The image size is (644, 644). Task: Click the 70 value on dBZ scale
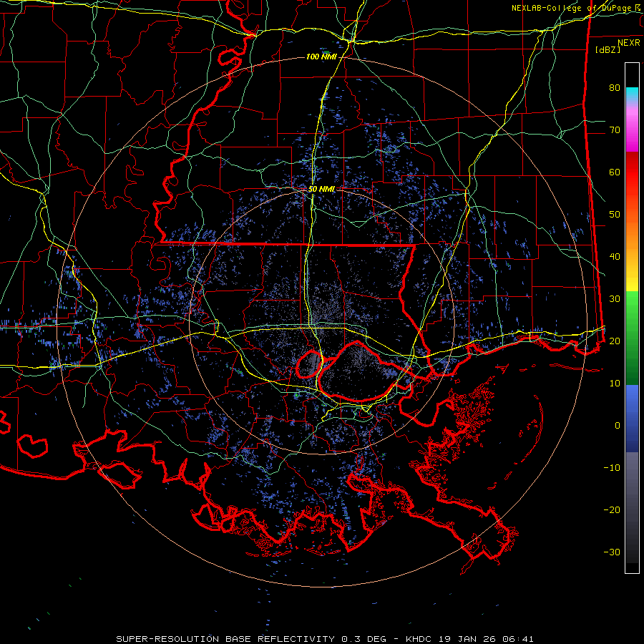tap(615, 130)
